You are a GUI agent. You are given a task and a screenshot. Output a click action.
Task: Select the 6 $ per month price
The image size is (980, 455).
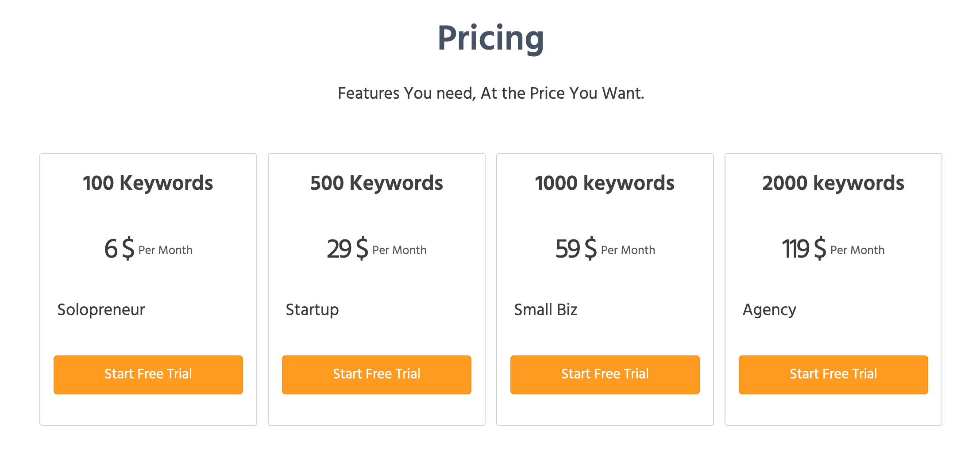[148, 249]
